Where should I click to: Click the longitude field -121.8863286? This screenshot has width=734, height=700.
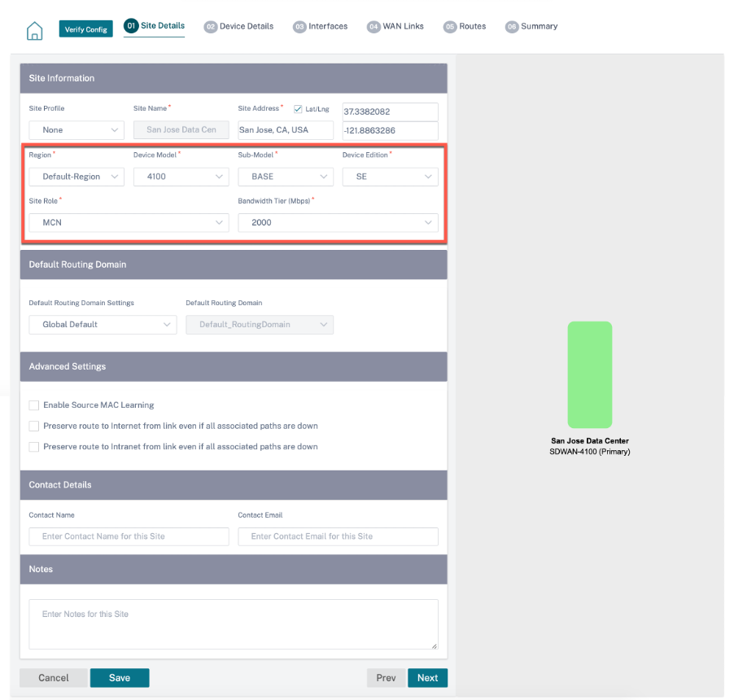(x=390, y=130)
